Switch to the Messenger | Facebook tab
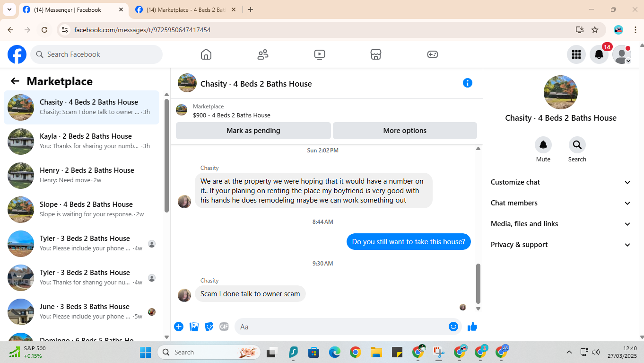 [75, 9]
